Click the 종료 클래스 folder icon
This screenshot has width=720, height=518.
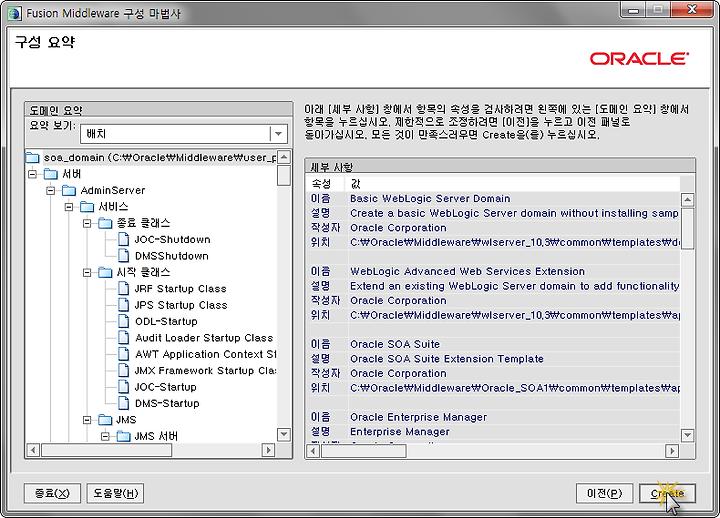[105, 223]
